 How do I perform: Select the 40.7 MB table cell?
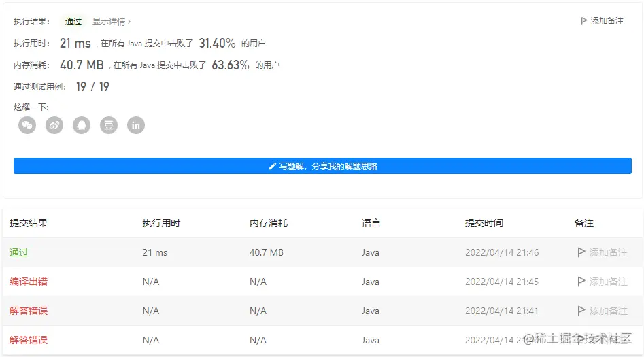point(266,252)
